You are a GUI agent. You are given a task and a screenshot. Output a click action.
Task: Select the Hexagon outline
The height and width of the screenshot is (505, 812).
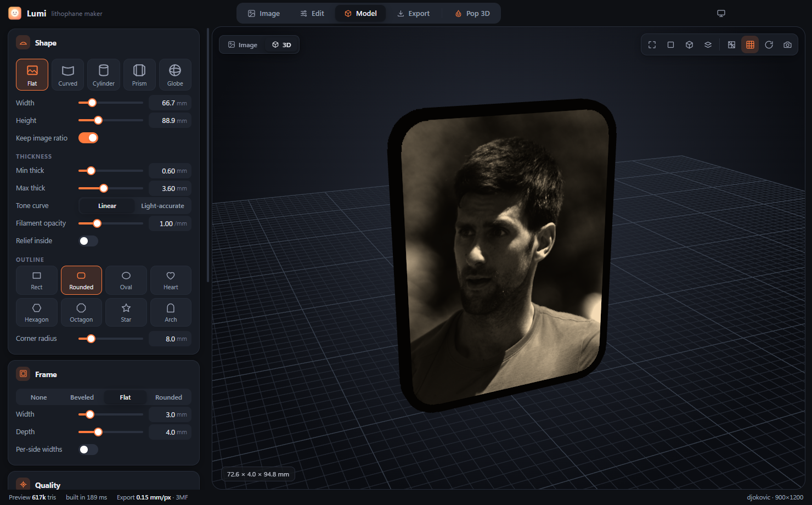click(37, 313)
